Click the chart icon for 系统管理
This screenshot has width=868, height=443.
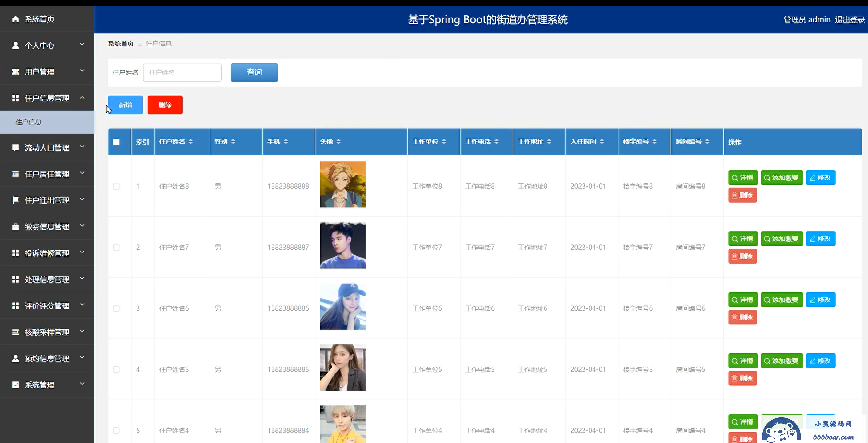[15, 384]
